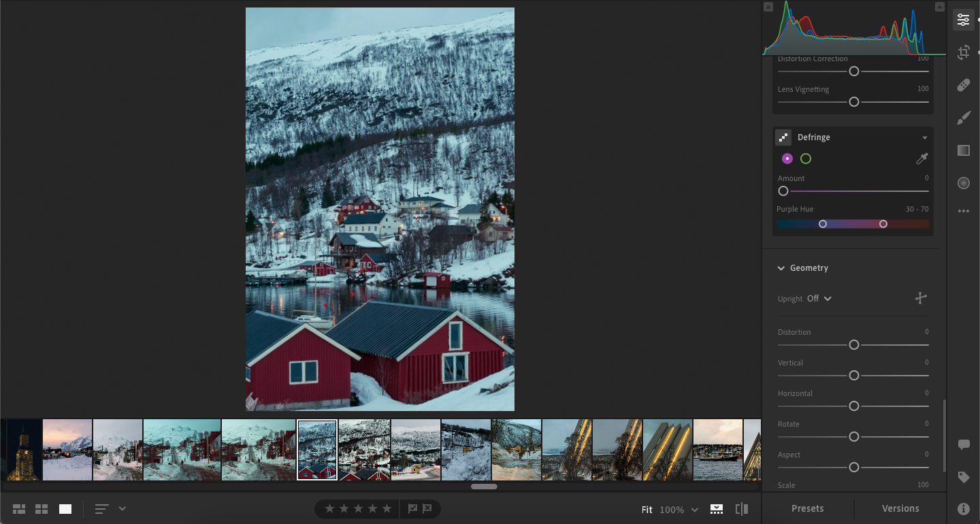Adjust the Rotate slider handle

tap(854, 437)
